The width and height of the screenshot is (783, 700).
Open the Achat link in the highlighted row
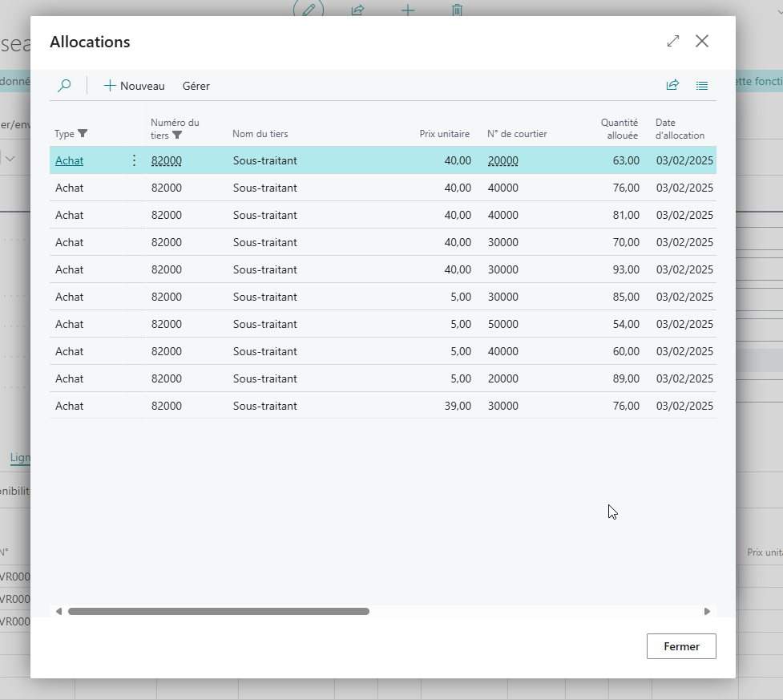click(x=70, y=160)
